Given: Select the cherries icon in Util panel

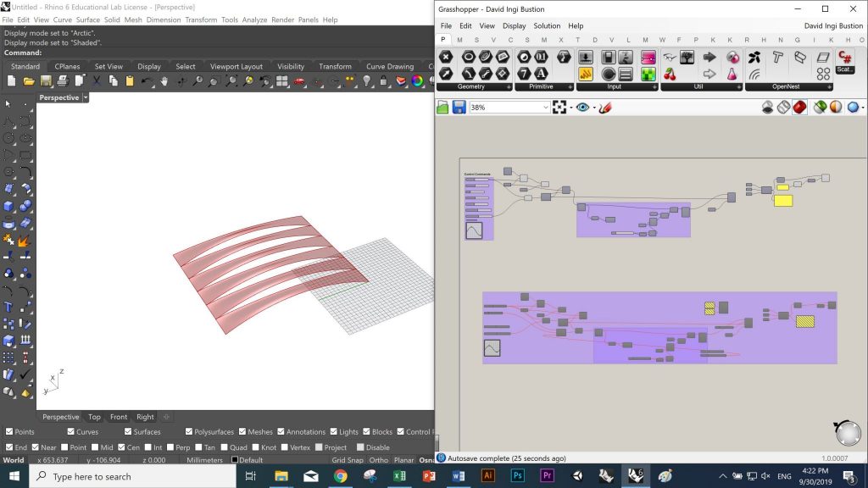Looking at the screenshot, I should pyautogui.click(x=670, y=74).
